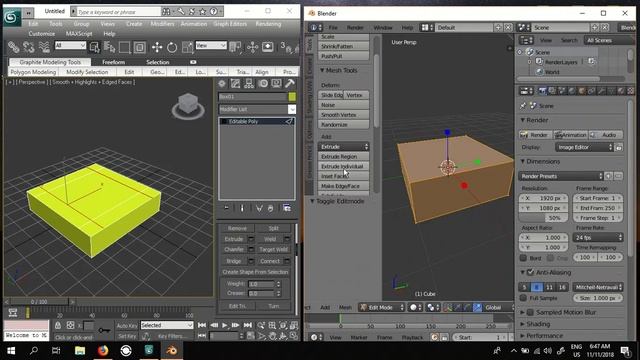Click Create Shape From Selection button
Image resolution: width=640 pixels, height=360 pixels.
255,272
